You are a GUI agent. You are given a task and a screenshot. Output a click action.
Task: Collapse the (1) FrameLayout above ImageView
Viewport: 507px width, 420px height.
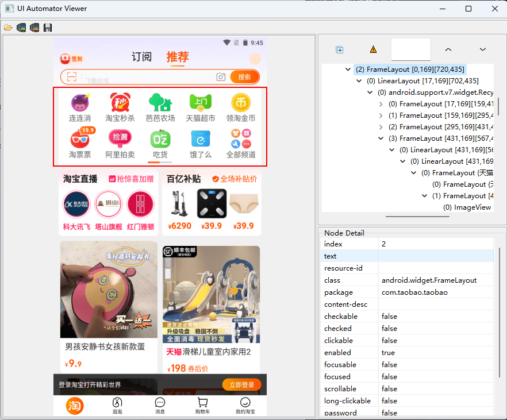point(425,196)
